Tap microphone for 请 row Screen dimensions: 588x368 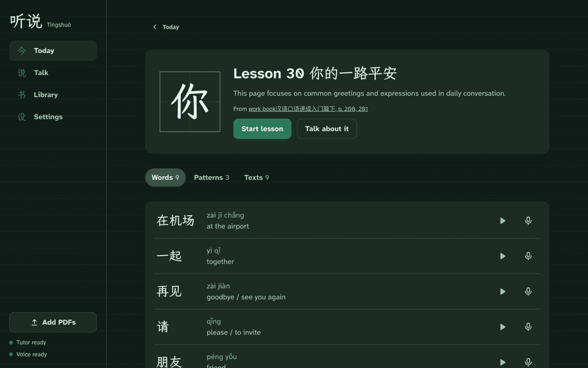point(528,327)
